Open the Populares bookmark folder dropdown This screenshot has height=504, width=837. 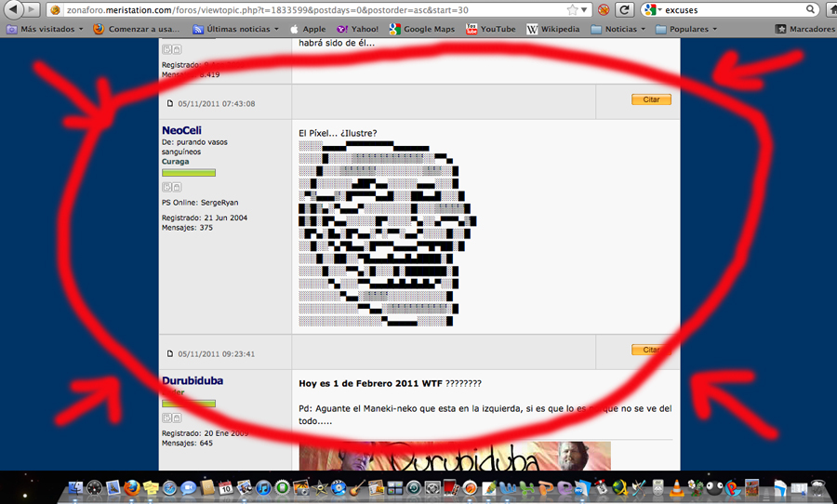685,29
